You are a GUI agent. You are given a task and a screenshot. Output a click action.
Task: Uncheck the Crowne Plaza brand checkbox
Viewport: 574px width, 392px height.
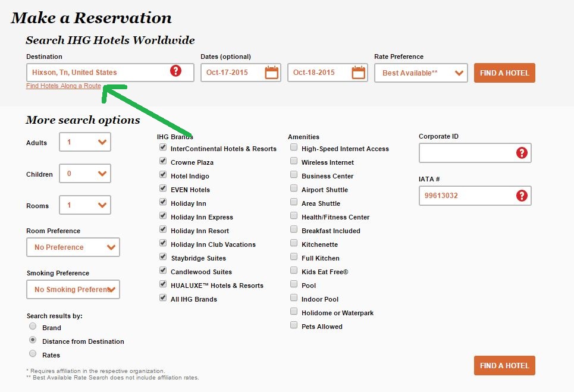[x=162, y=162]
